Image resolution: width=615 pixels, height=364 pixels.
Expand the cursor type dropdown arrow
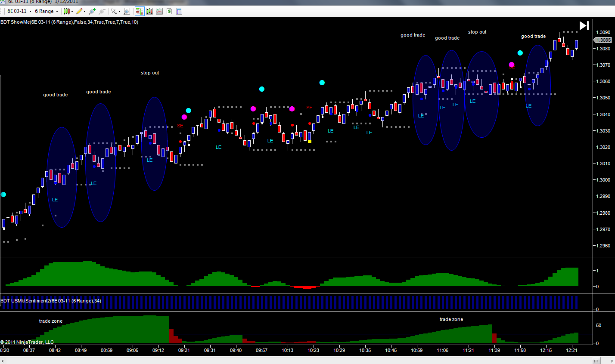coord(119,11)
